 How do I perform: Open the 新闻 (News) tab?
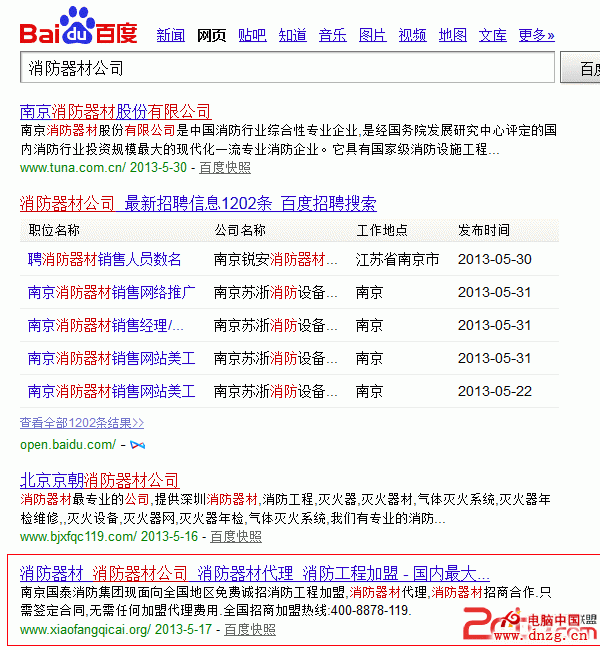point(171,36)
